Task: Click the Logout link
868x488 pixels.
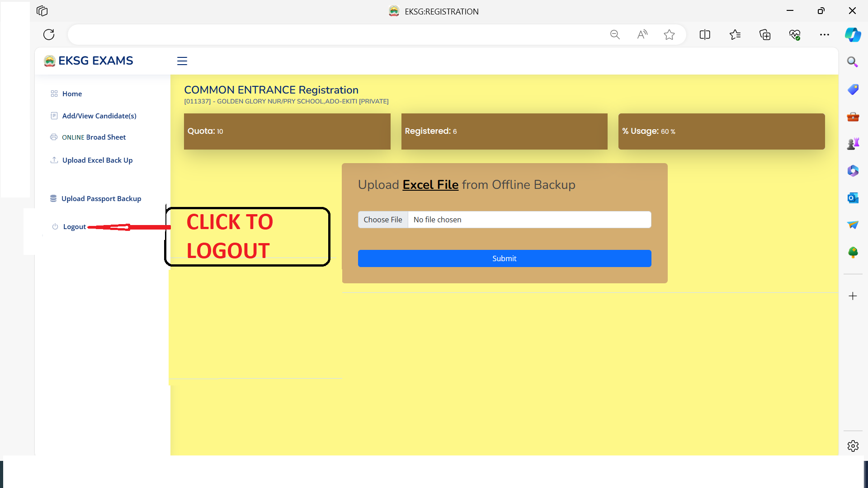Action: tap(74, 226)
